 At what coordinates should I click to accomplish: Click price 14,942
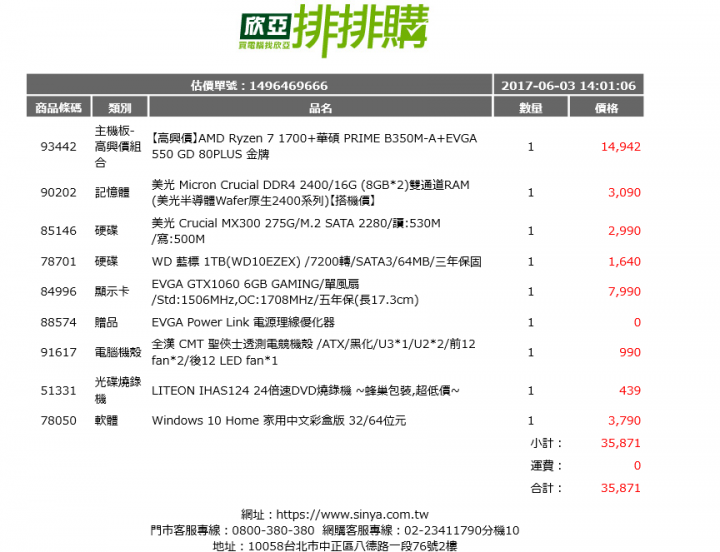click(621, 146)
